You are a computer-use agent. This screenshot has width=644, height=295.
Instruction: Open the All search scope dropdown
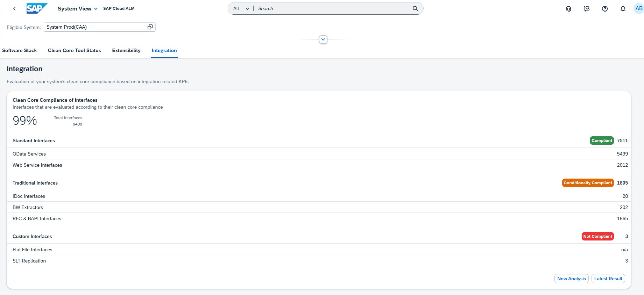pos(241,8)
